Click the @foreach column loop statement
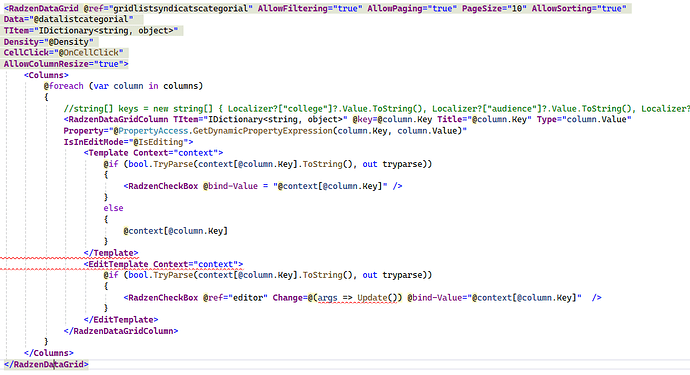Image resolution: width=690 pixels, height=375 pixels. [x=123, y=86]
